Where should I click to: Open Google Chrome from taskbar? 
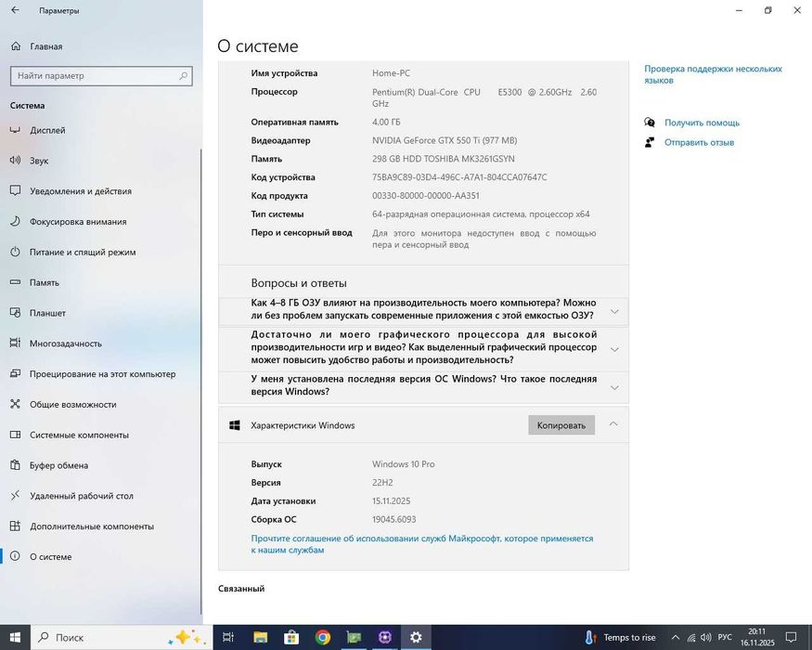click(323, 637)
